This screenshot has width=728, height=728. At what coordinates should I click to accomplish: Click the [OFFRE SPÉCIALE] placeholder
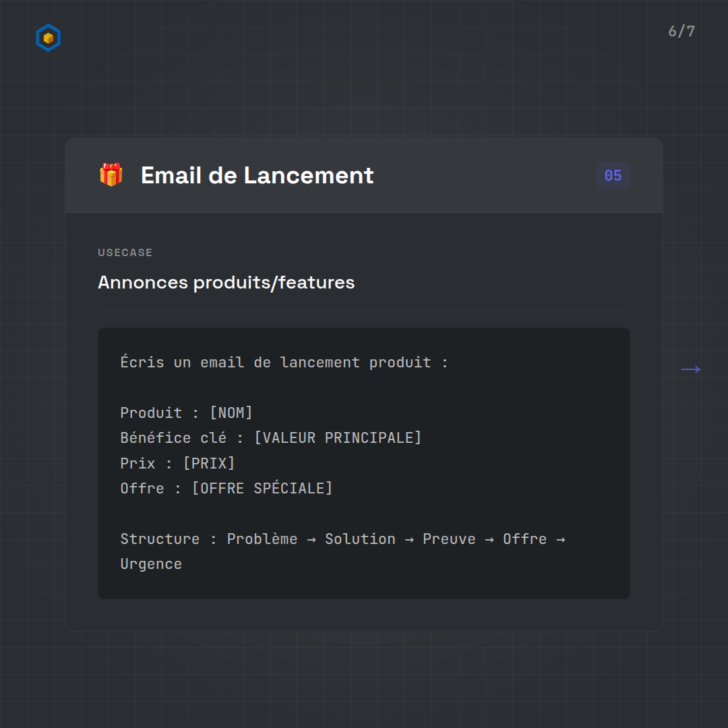[x=262, y=488]
